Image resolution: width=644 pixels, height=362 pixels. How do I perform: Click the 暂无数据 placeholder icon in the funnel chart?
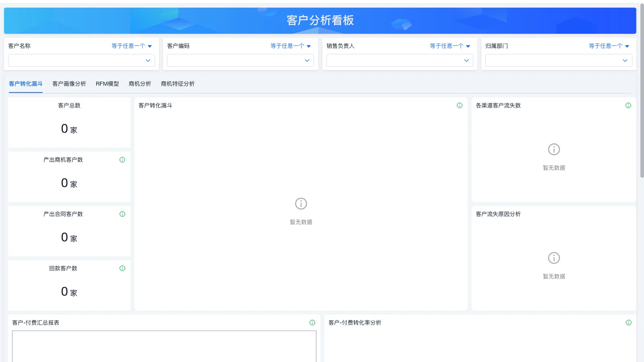301,203
